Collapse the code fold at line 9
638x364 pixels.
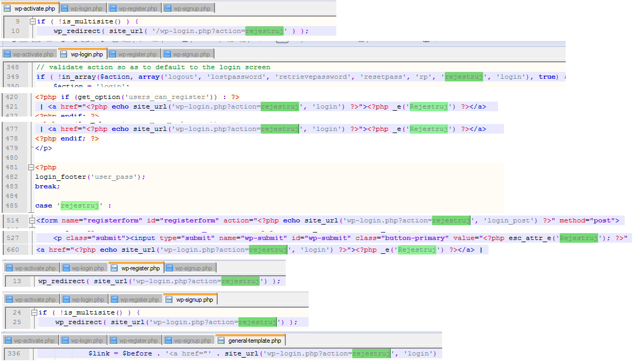[x=33, y=22]
